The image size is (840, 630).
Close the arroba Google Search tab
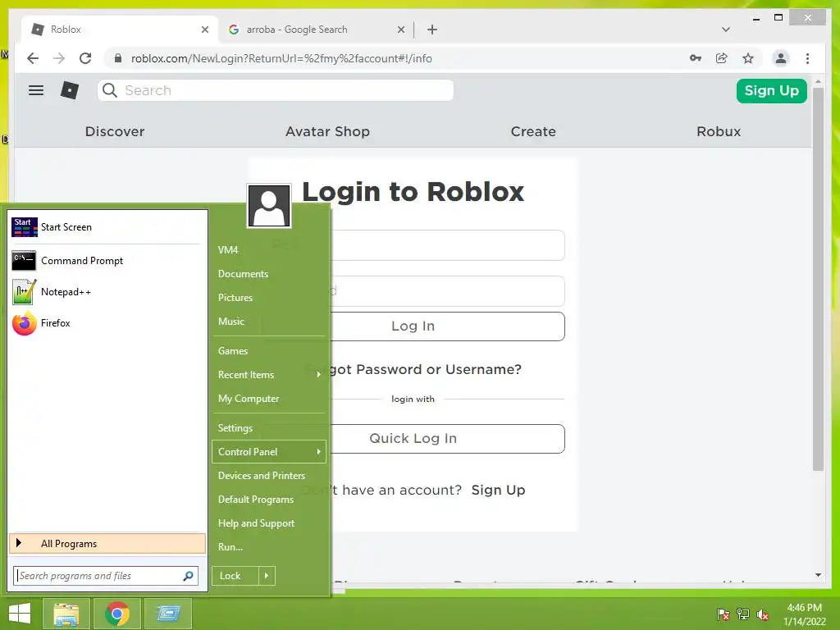coord(400,30)
